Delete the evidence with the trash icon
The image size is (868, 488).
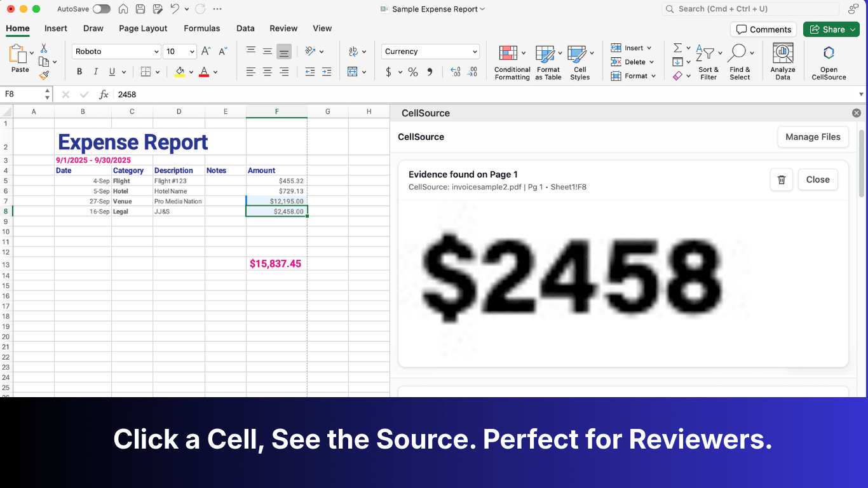(x=782, y=180)
